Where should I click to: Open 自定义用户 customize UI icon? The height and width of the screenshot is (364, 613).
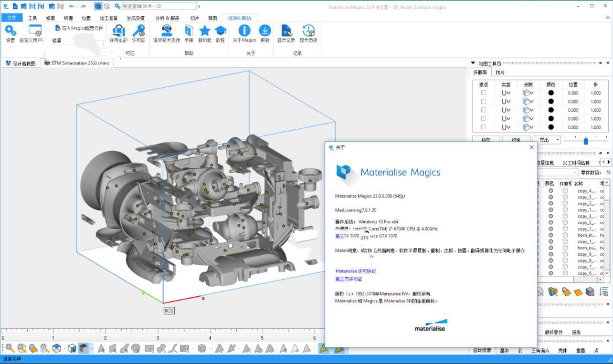click(35, 31)
